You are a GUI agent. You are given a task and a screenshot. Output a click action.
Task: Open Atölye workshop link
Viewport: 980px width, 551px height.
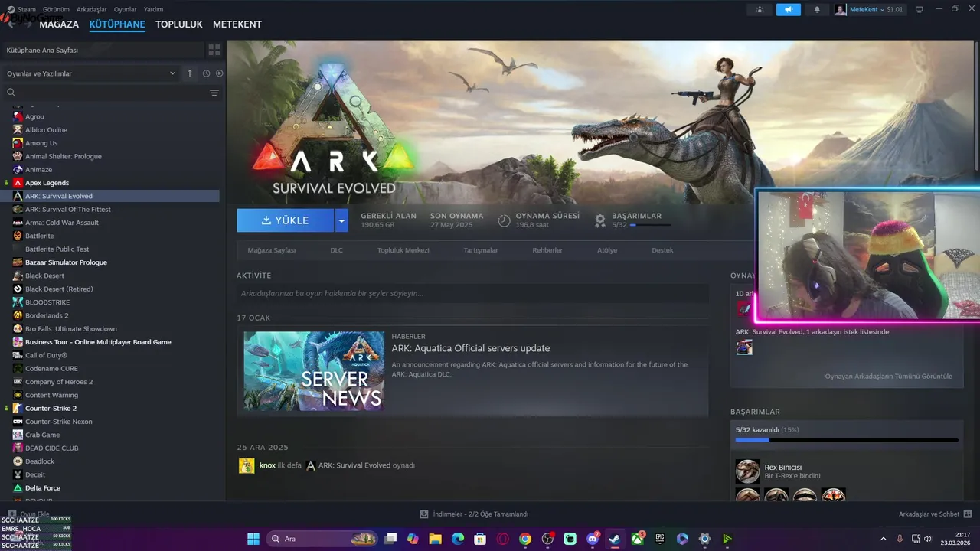607,250
